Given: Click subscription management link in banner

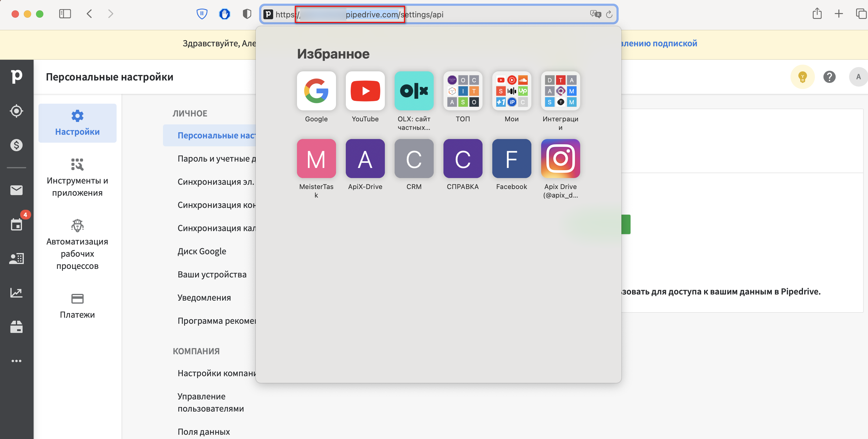Looking at the screenshot, I should click(x=659, y=43).
